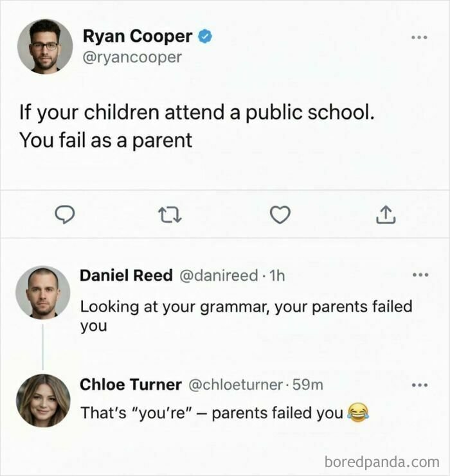
Task: Open Chloe Turner's profile picture
Action: (x=42, y=400)
